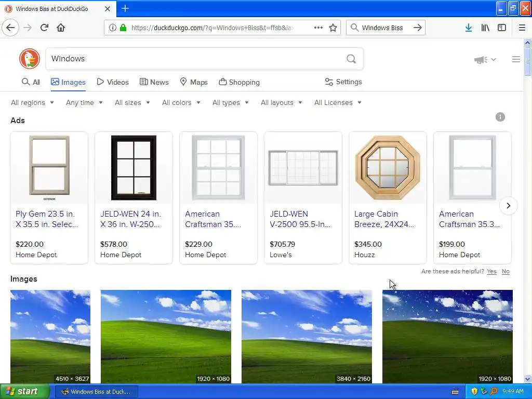Open the 4510 × 3627 Bliss image

(50, 337)
